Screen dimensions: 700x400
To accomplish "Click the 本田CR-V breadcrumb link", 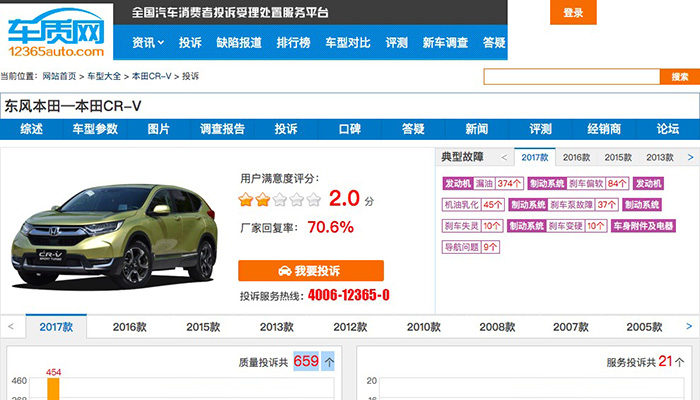I will 152,76.
